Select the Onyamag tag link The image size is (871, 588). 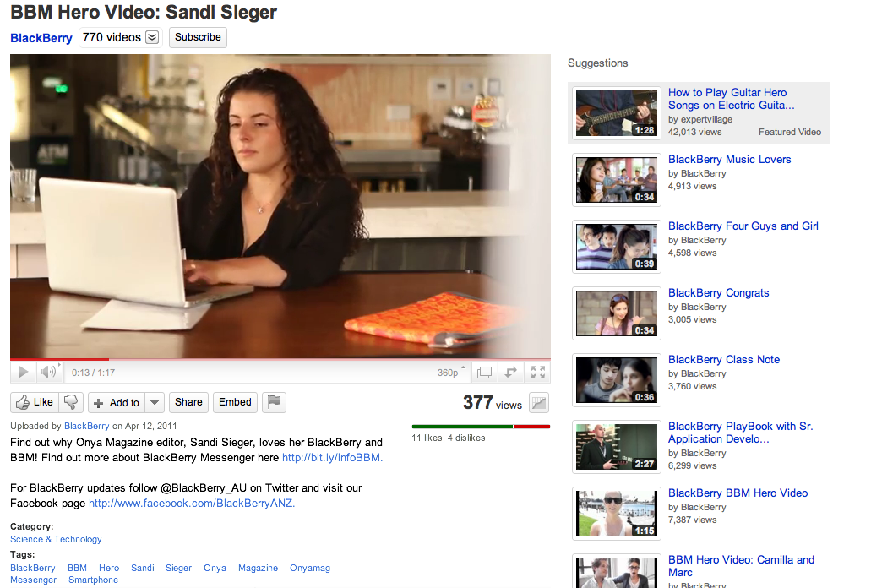click(310, 568)
